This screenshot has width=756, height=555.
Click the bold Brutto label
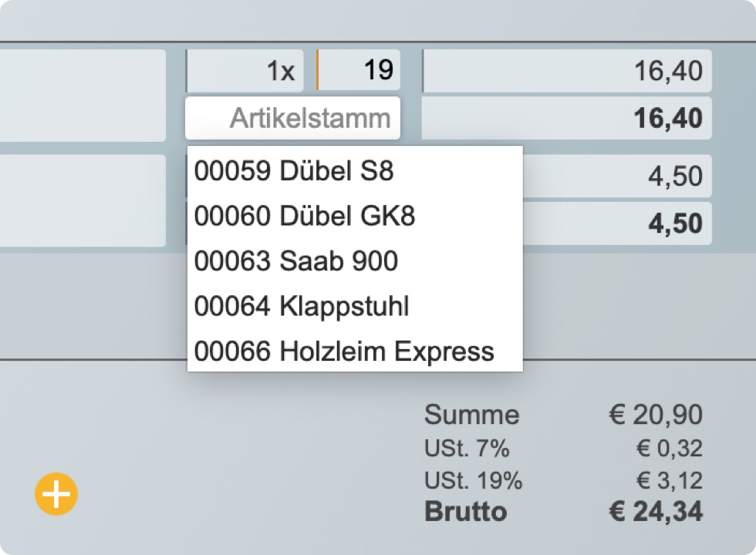(x=466, y=512)
